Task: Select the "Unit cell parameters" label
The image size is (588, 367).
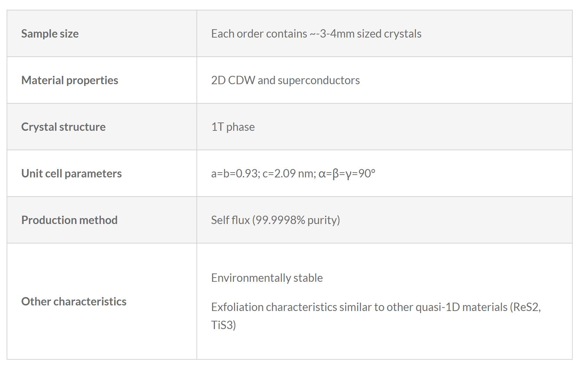Action: (x=71, y=174)
